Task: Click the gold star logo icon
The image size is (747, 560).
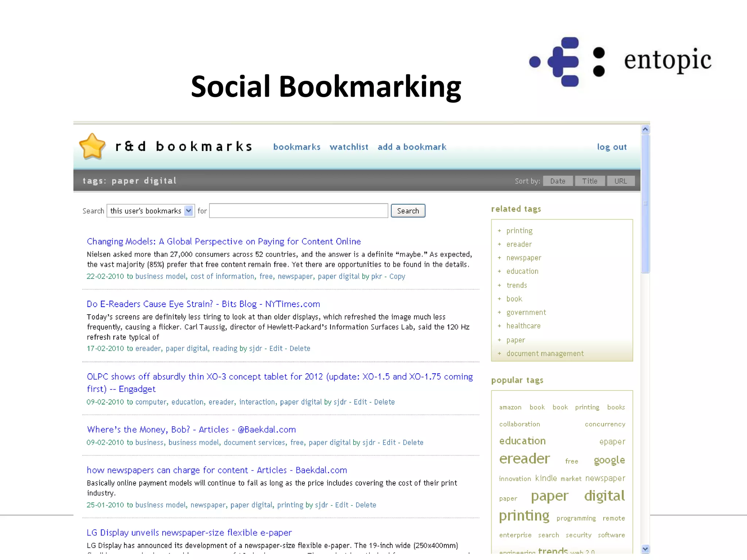Action: (92, 147)
